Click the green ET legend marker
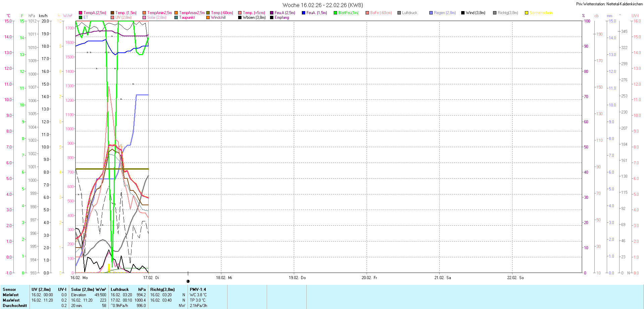 click(80, 17)
